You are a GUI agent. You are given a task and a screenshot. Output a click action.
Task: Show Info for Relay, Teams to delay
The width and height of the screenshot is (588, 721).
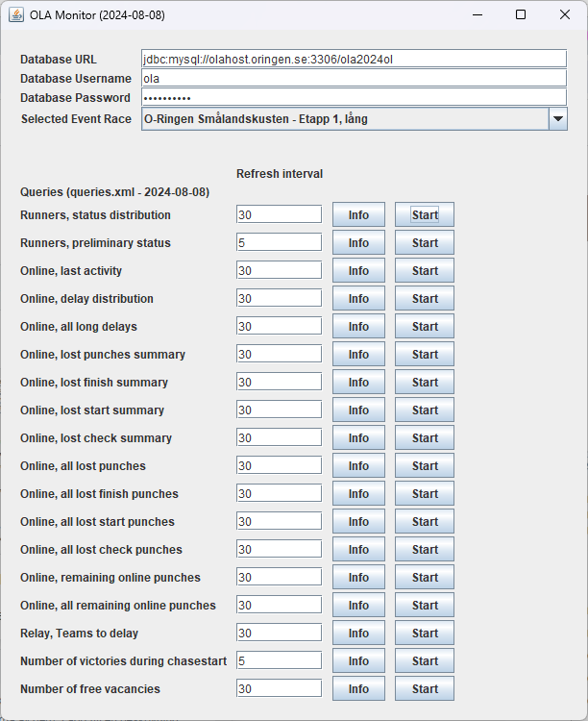(358, 634)
